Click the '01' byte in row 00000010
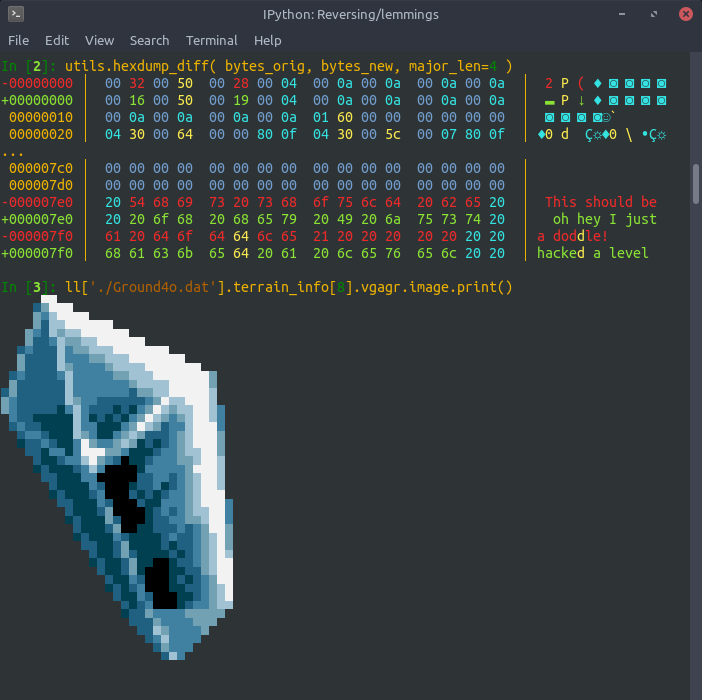 click(x=321, y=117)
